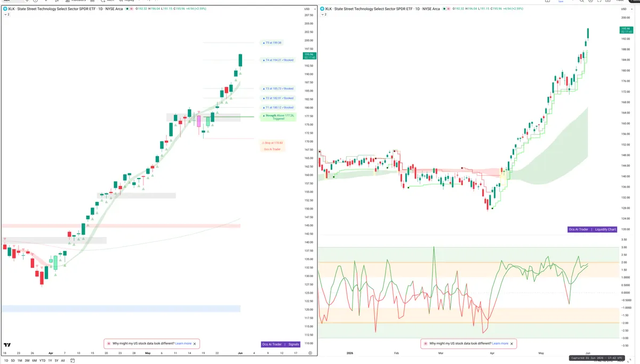Image resolution: width=640 pixels, height=364 pixels.
Task: Select the 1D time range
Action: tap(7, 360)
